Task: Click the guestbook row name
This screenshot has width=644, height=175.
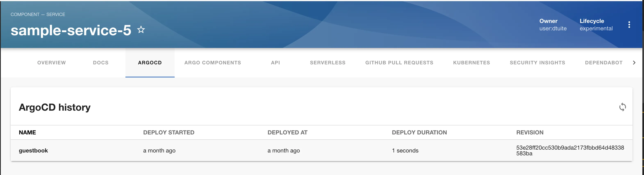Action: tap(33, 150)
